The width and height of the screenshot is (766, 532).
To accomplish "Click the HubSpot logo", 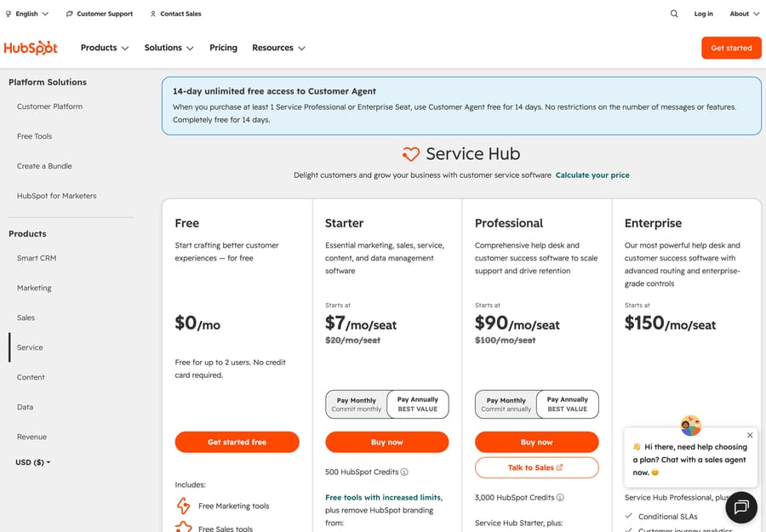I will coord(31,48).
